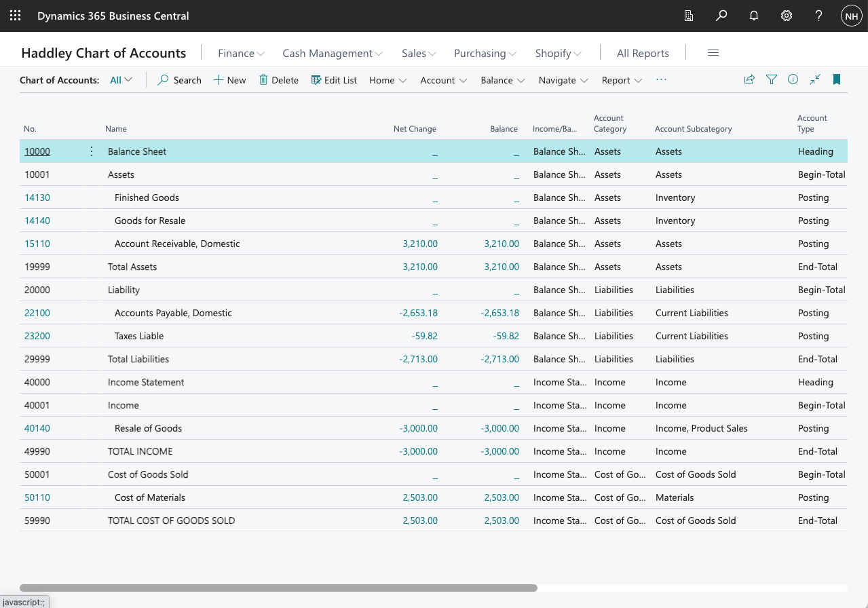Open the Balance dropdown in the action bar
Viewport: 868px width, 608px height.
[x=503, y=80]
